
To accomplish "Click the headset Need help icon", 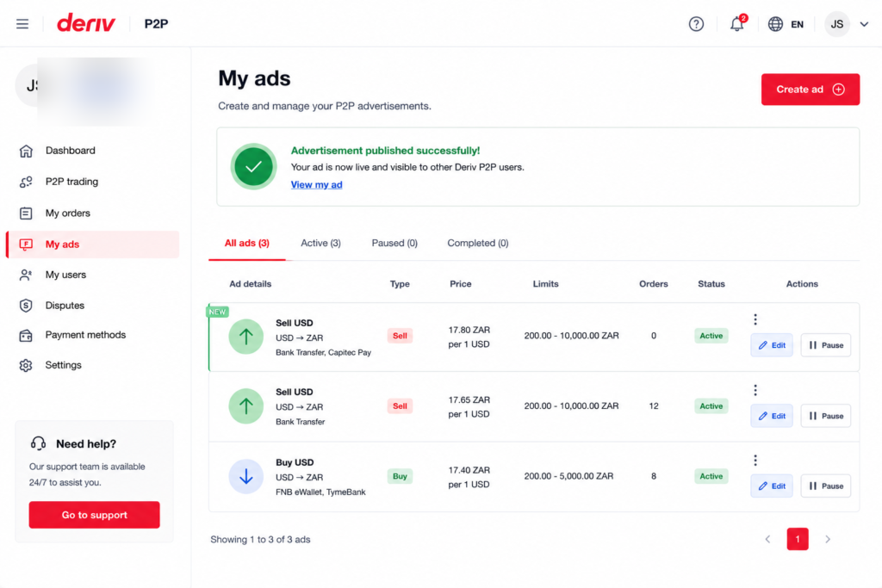I will [x=38, y=443].
